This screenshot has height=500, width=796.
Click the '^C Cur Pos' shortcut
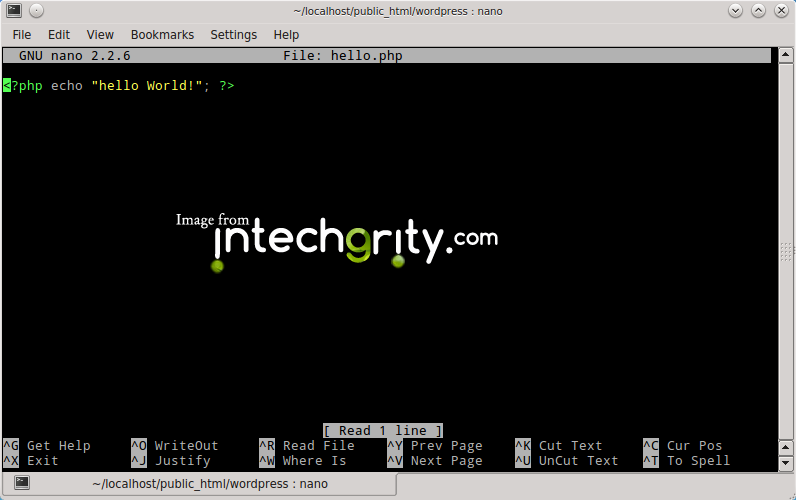click(x=682, y=446)
